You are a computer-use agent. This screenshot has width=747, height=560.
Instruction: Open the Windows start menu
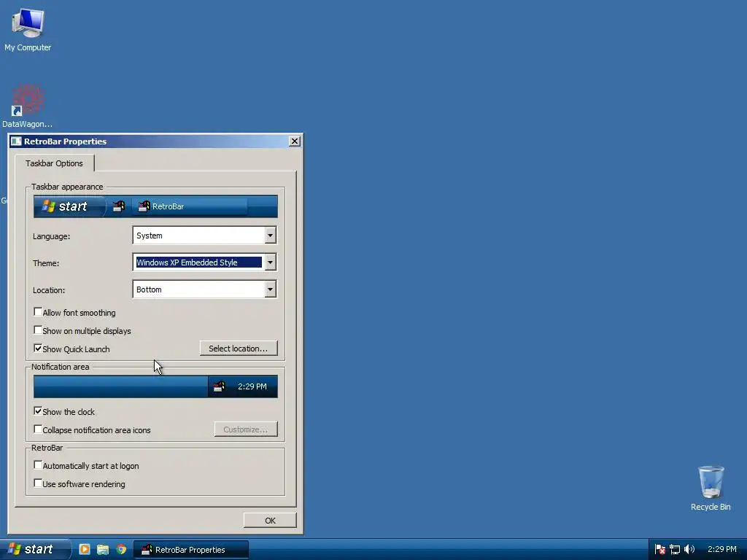coord(34,549)
